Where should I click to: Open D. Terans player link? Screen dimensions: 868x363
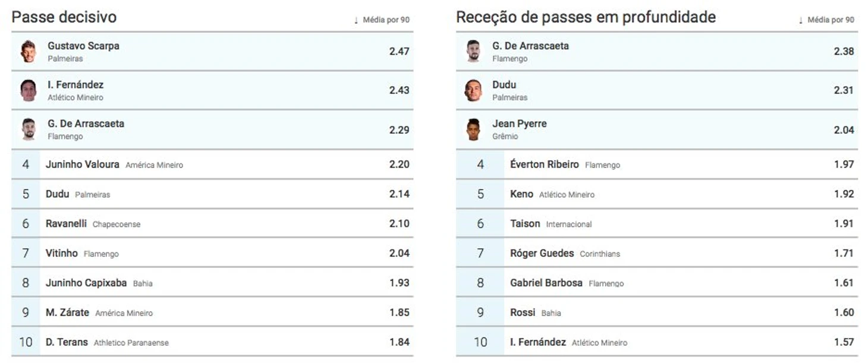click(67, 342)
